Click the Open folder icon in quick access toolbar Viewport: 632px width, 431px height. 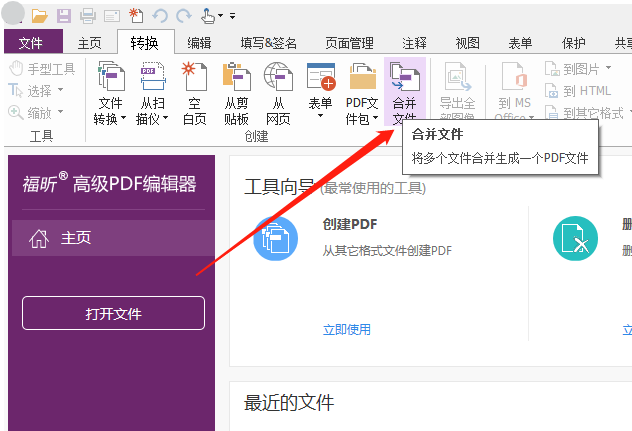[40, 16]
